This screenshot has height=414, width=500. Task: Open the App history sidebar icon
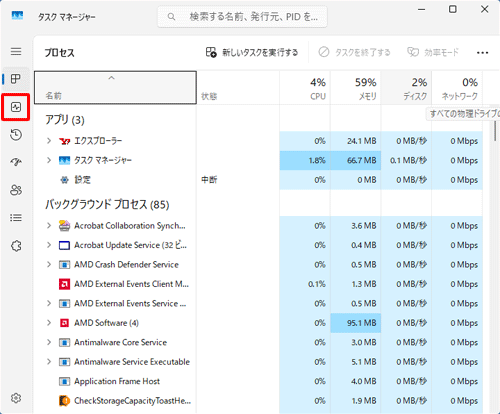pyautogui.click(x=16, y=135)
